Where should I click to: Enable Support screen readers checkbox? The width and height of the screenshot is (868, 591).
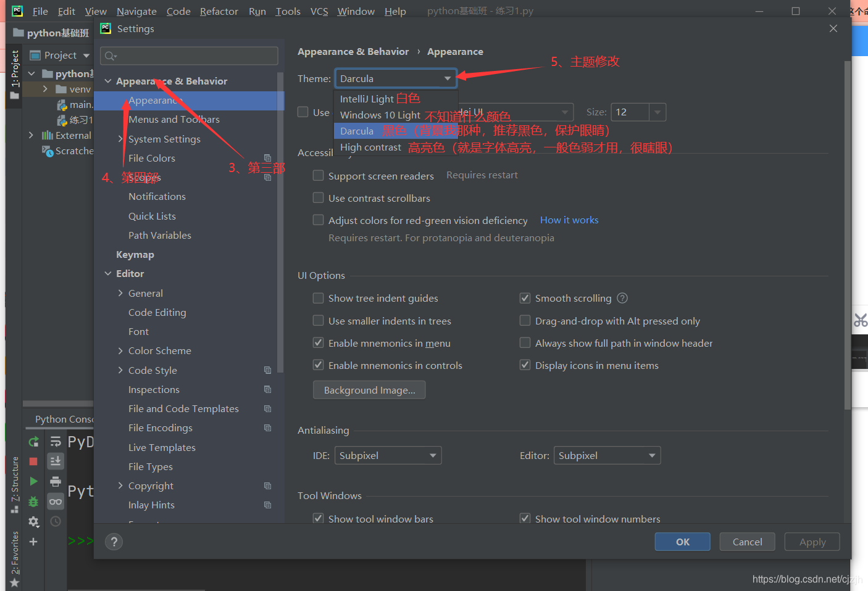[318, 176]
